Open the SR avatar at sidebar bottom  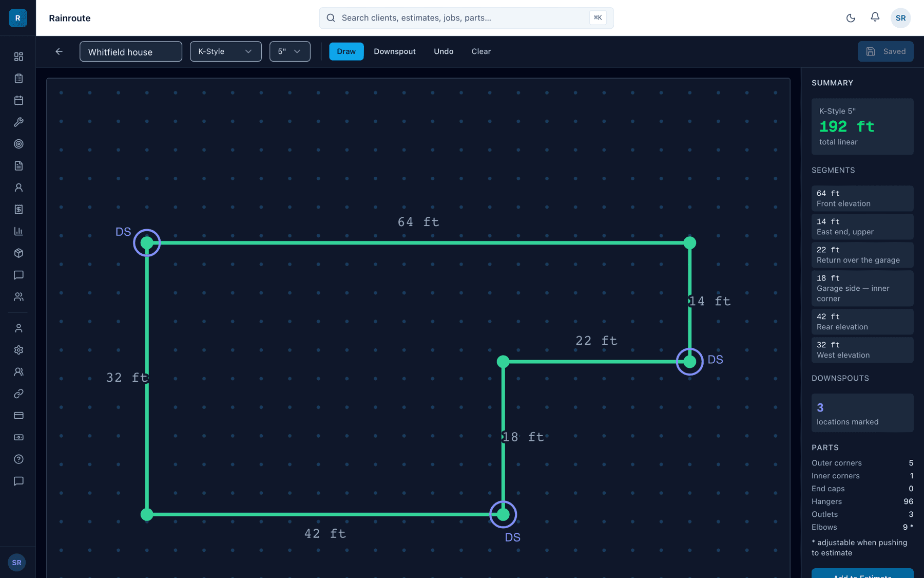click(17, 563)
